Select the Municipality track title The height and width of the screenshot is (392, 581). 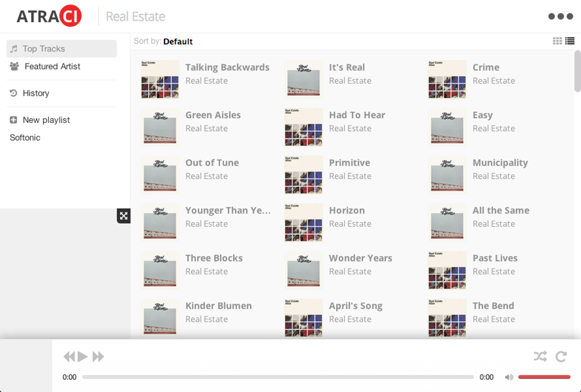point(500,163)
